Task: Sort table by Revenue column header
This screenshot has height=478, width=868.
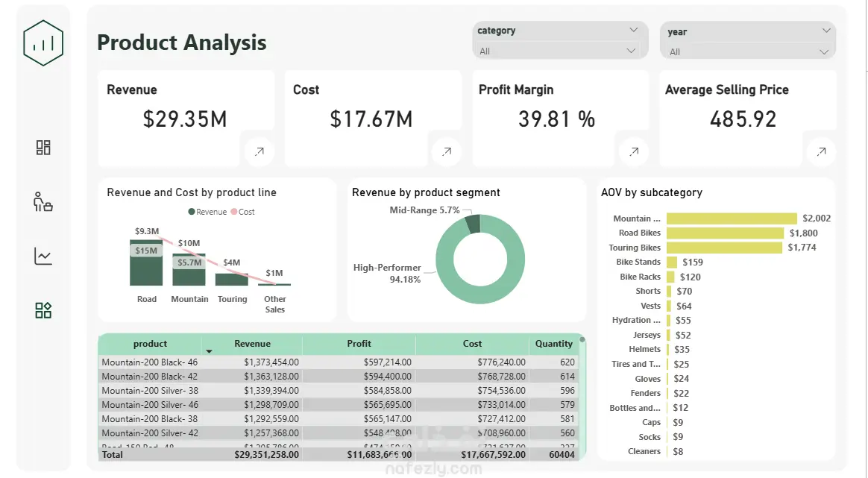Action: coord(253,344)
